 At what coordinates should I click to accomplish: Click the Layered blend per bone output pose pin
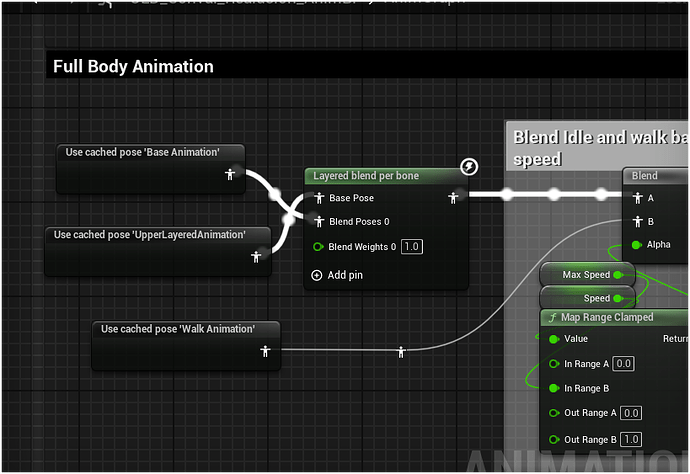[x=453, y=198]
